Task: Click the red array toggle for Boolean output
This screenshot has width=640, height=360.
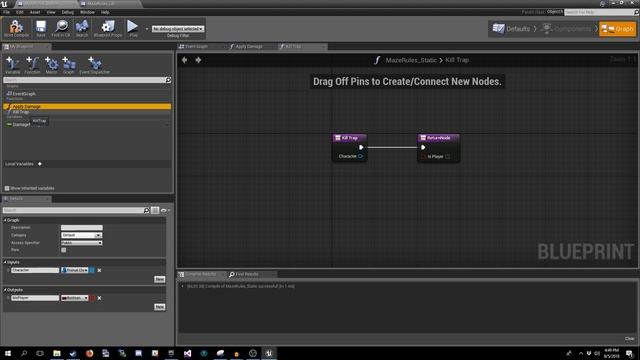Action: pos(92,298)
